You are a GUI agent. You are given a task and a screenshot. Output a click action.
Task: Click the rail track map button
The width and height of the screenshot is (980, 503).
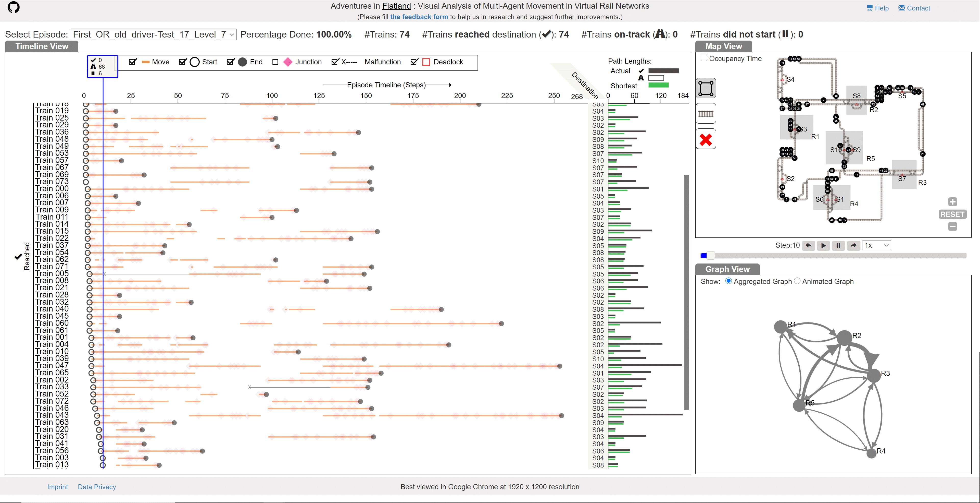click(x=706, y=113)
